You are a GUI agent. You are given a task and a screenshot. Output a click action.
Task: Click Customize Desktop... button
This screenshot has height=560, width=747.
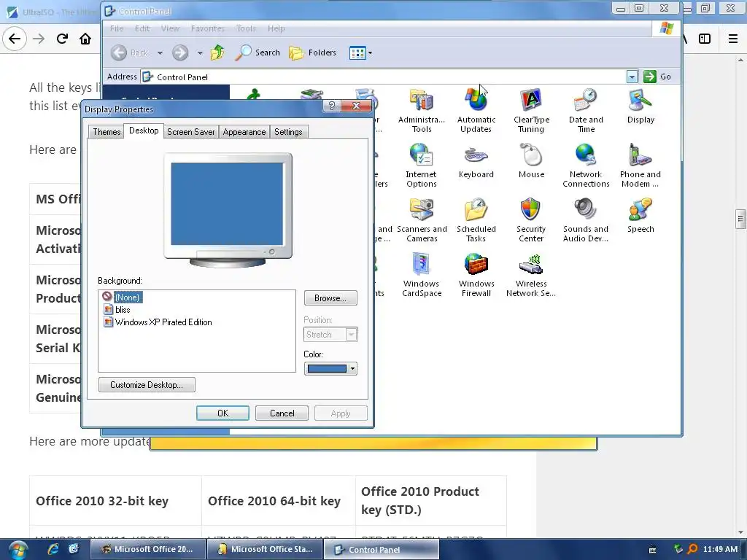pos(147,385)
